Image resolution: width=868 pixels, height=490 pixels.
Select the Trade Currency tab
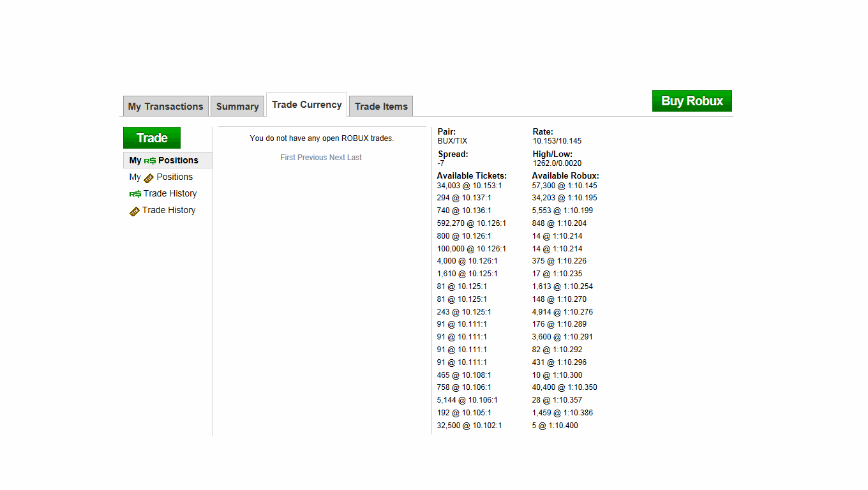[306, 105]
